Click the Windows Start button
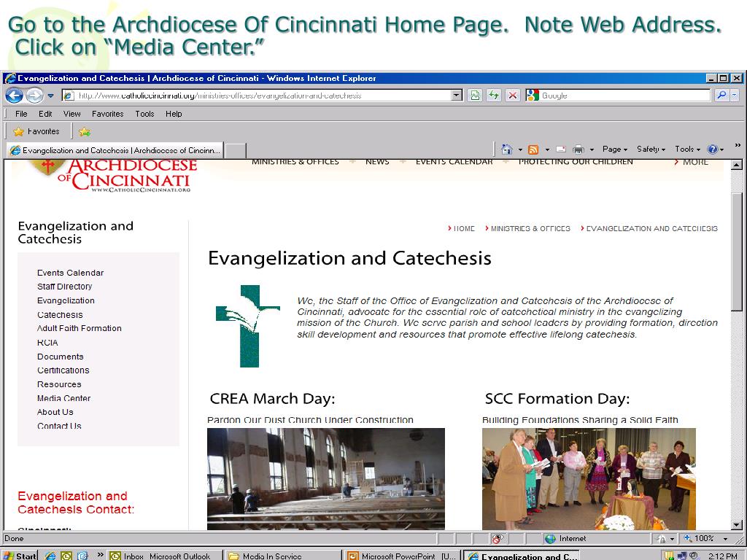The image size is (747, 560). 20,556
